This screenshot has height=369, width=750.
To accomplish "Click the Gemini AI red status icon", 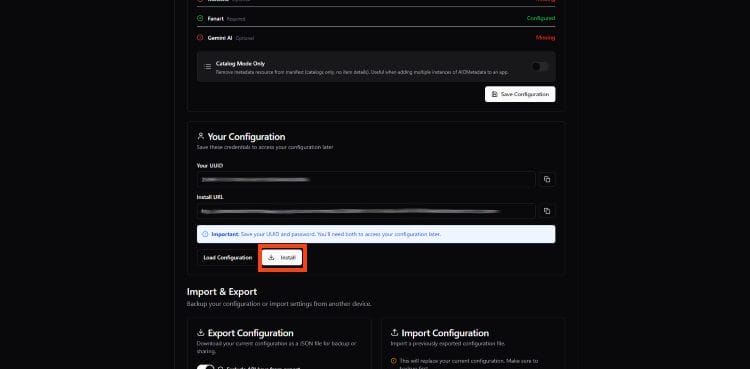I will (200, 37).
